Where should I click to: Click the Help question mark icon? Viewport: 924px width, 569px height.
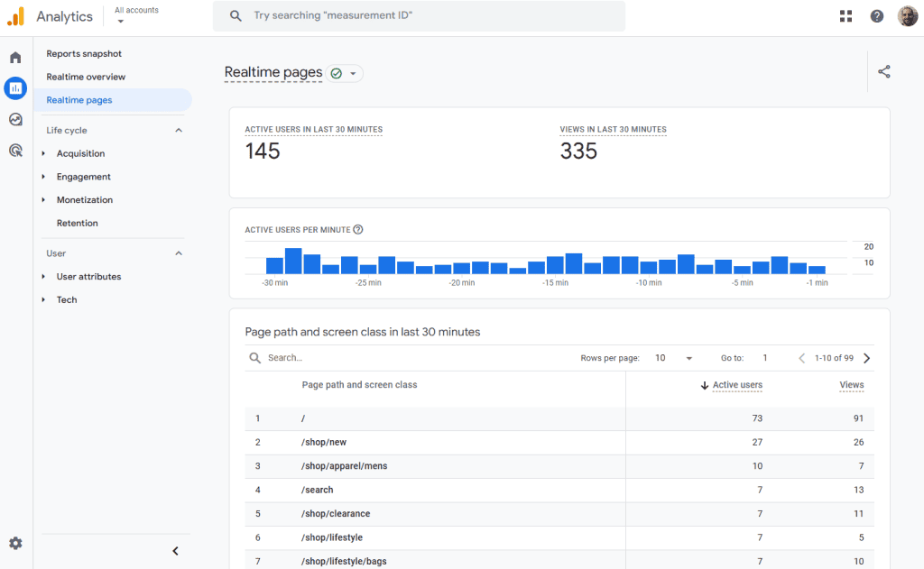pyautogui.click(x=876, y=16)
